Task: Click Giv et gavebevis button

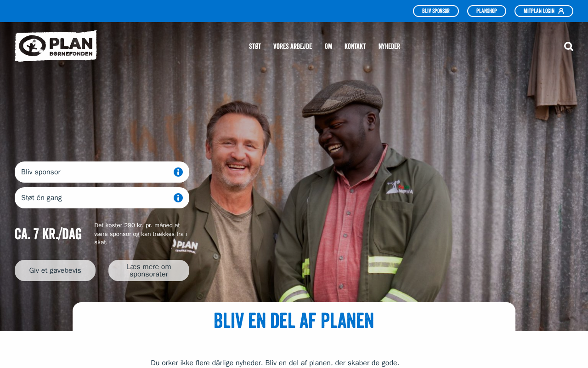Action: [x=55, y=270]
